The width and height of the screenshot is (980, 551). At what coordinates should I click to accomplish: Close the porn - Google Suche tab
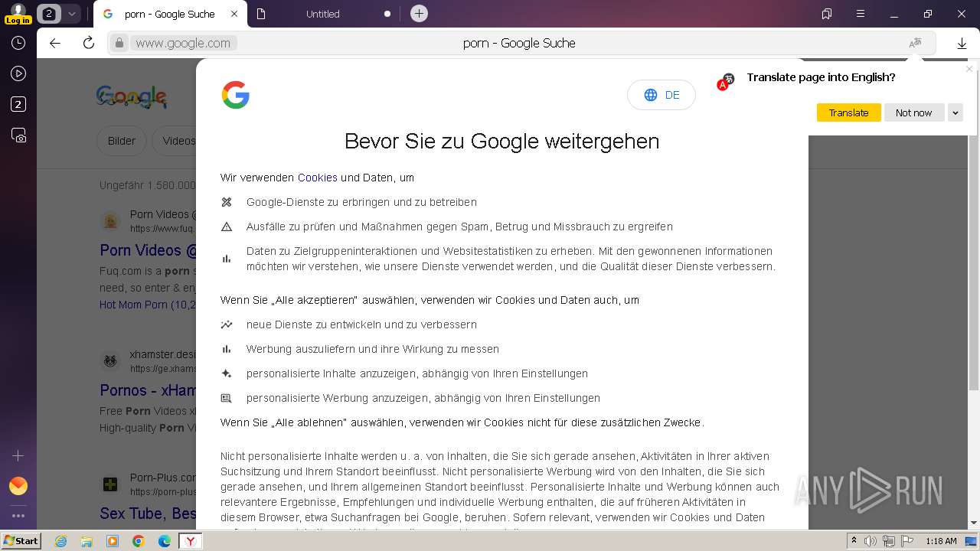pos(234,14)
